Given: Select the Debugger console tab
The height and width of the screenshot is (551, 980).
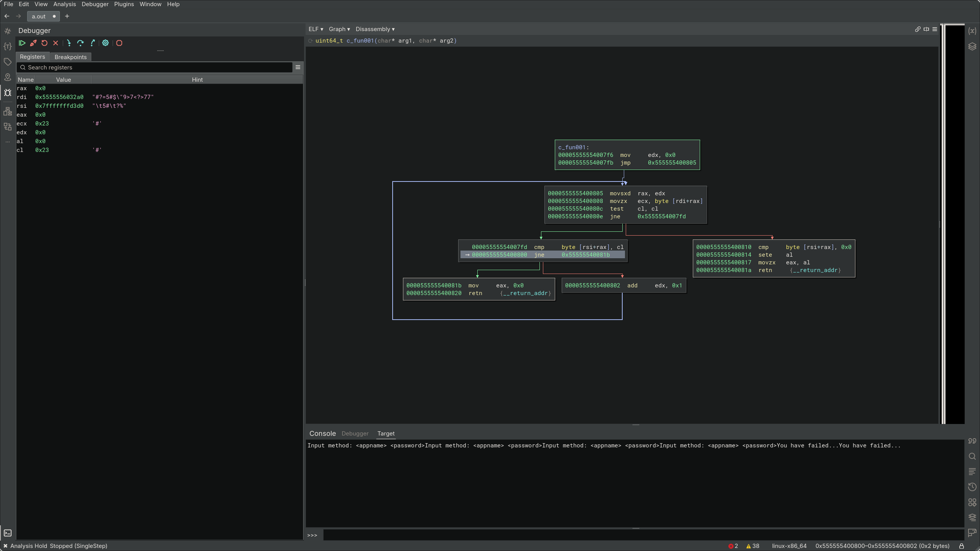Looking at the screenshot, I should tap(355, 434).
